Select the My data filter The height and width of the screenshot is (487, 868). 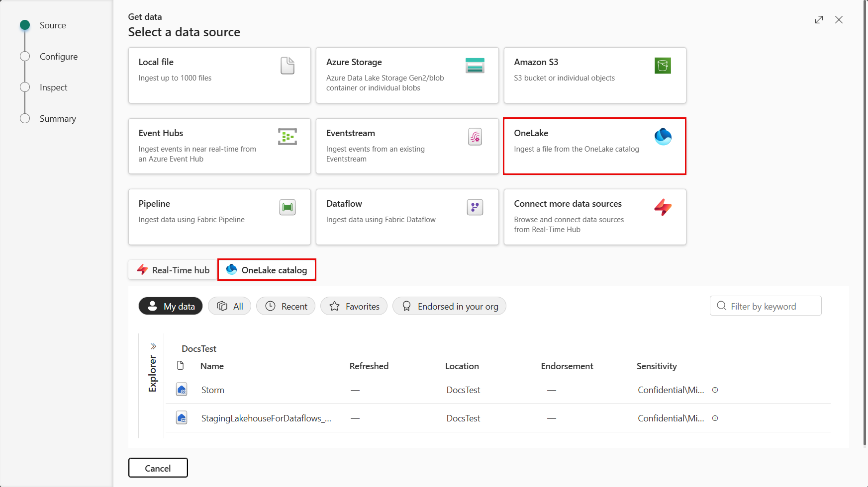point(171,306)
